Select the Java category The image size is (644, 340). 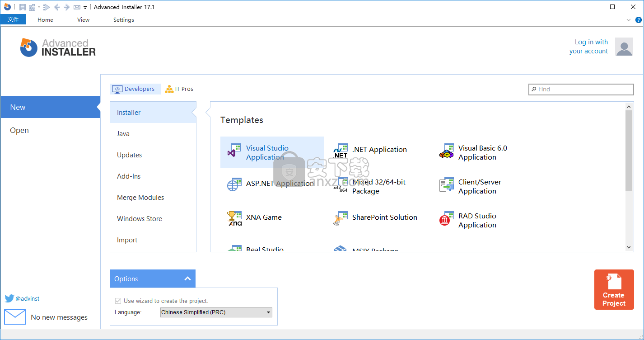coord(153,133)
